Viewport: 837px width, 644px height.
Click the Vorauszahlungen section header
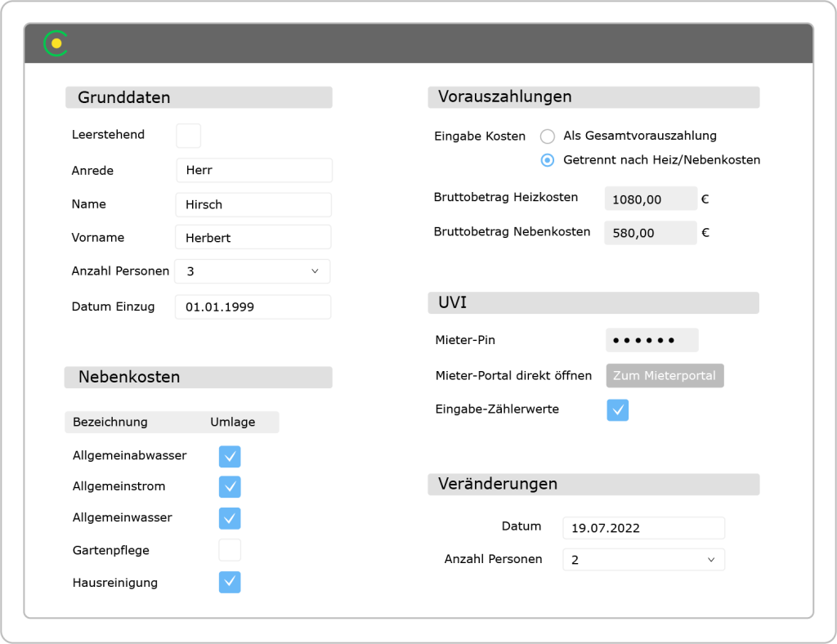pos(593,97)
